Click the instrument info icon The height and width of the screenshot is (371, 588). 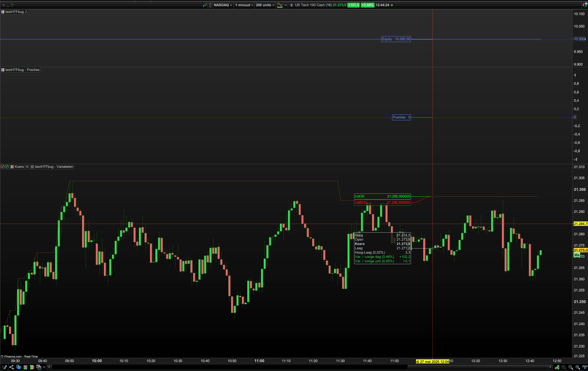[x=292, y=5]
